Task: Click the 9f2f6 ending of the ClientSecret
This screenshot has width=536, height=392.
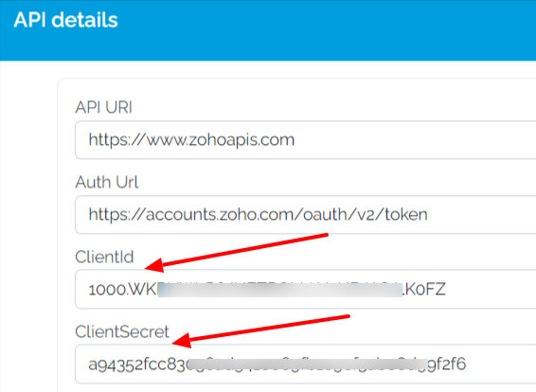Action: coord(446,365)
